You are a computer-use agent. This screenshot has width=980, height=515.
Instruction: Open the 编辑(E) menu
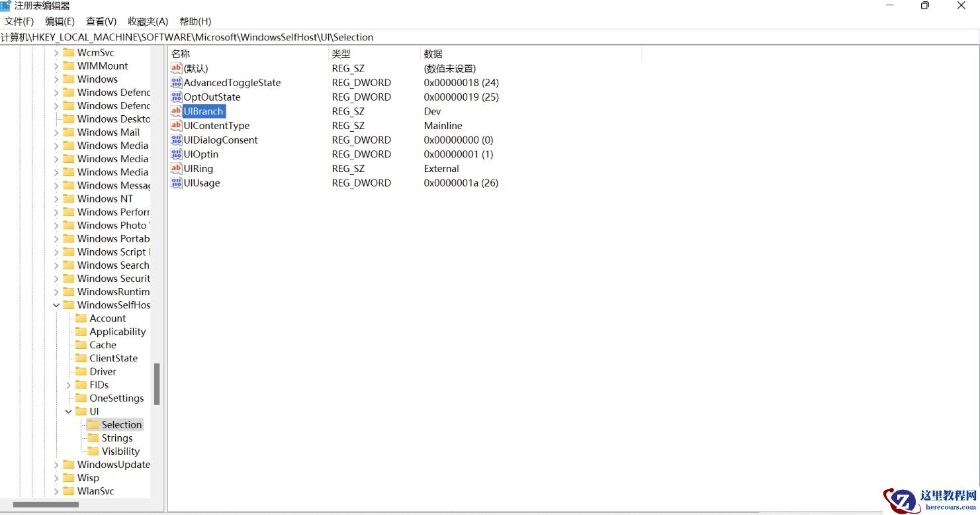(x=60, y=21)
